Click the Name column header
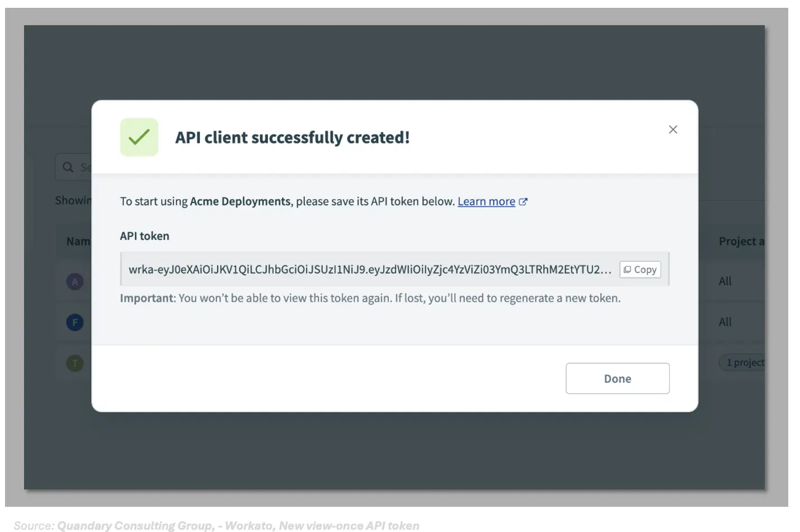 [x=78, y=241]
